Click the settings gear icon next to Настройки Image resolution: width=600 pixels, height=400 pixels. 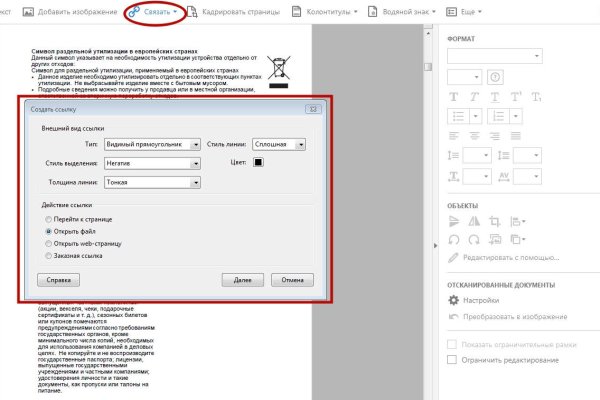(x=454, y=299)
